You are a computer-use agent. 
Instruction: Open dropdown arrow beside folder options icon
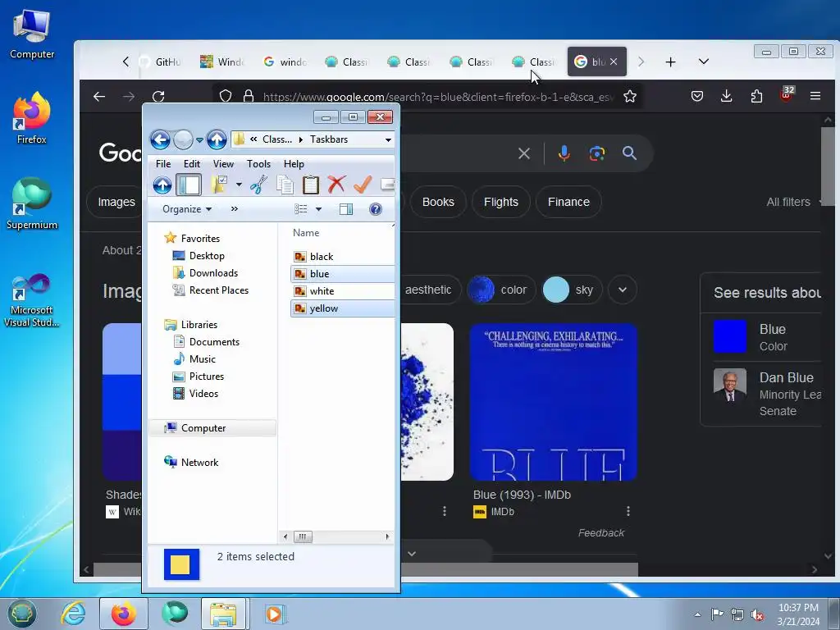239,185
